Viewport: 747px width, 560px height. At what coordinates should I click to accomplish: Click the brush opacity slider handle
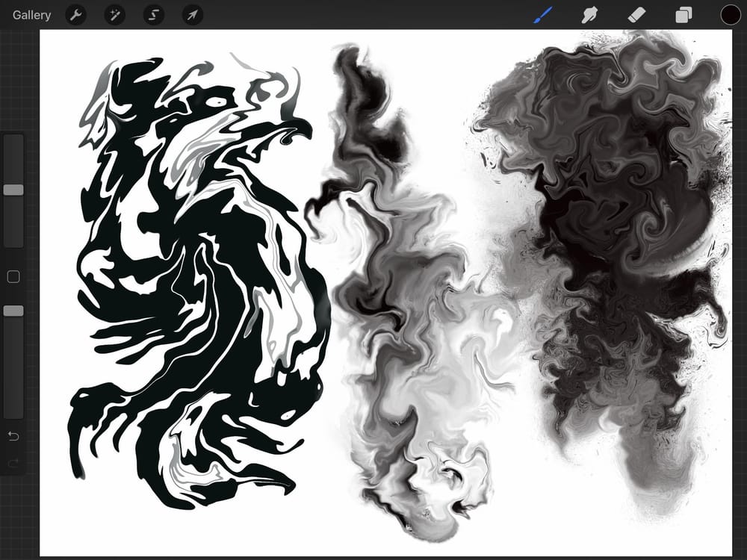[x=13, y=311]
